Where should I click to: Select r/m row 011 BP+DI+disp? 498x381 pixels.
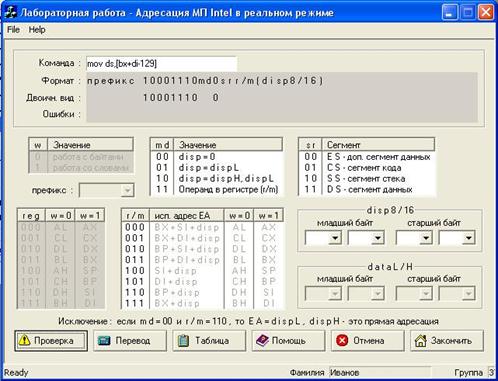pyautogui.click(x=202, y=260)
